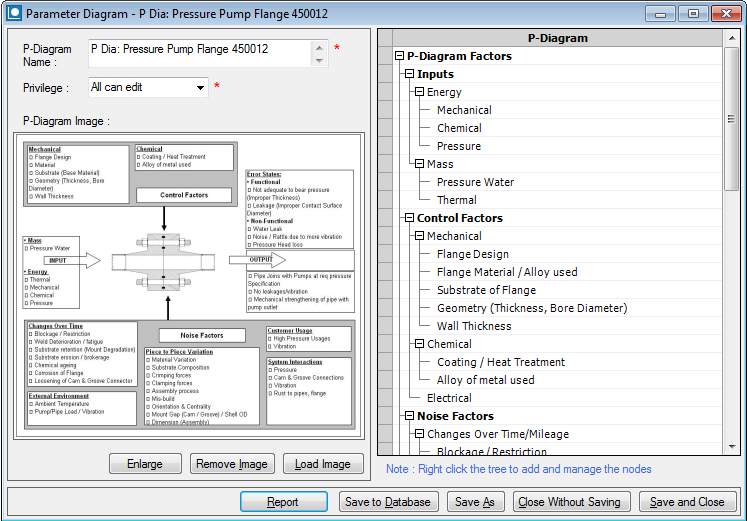This screenshot has height=521, width=747.
Task: Collapse the Mass branch in tree
Action: 419,164
